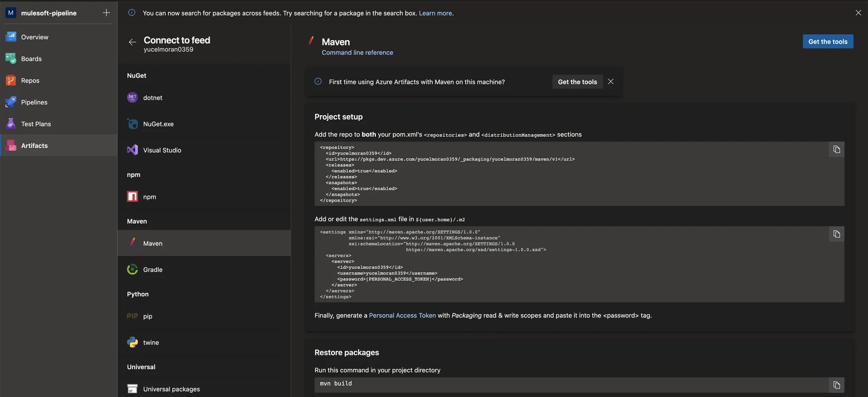Select the NuGet.exe connection option
The image size is (868, 397).
[204, 124]
